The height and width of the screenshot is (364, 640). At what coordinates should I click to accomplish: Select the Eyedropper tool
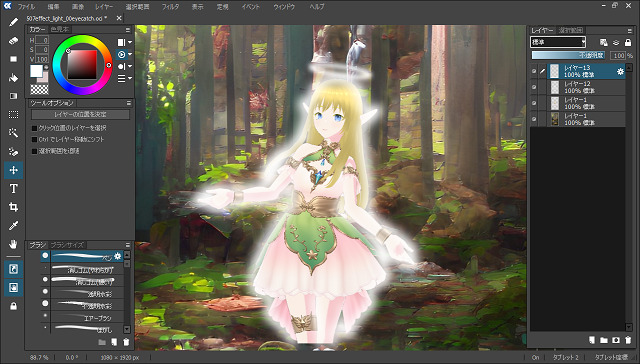[x=13, y=226]
